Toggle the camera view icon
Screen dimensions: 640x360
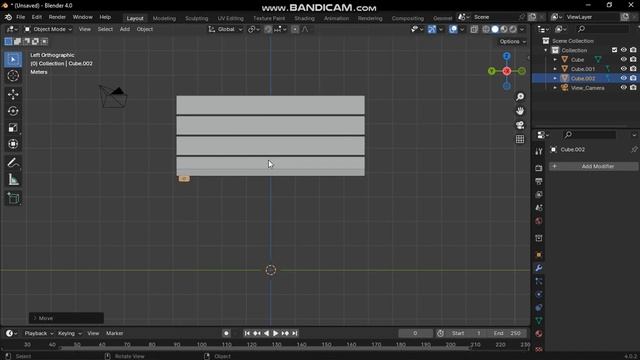pos(520,125)
